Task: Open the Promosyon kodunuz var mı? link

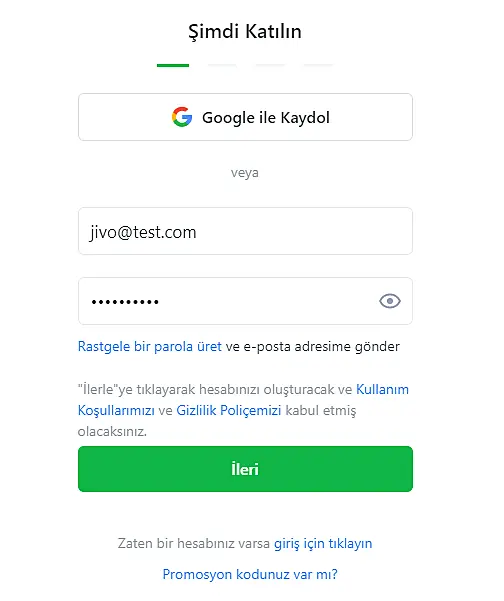Action: click(250, 574)
